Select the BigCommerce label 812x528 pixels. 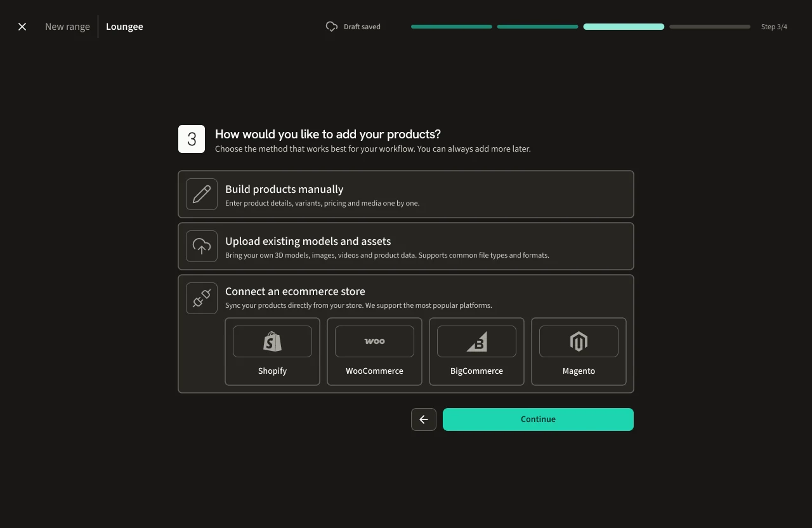(476, 371)
